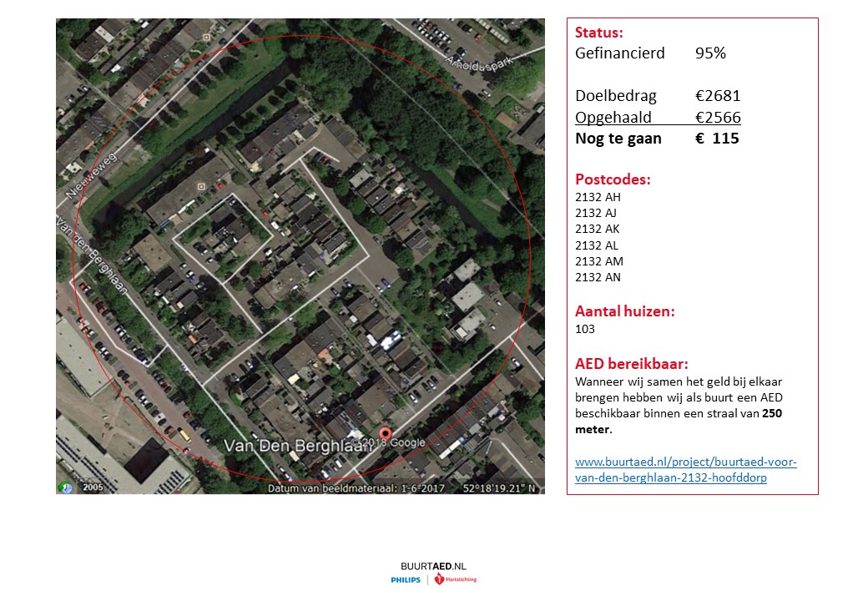Click the red location pin on the map

[x=385, y=433]
